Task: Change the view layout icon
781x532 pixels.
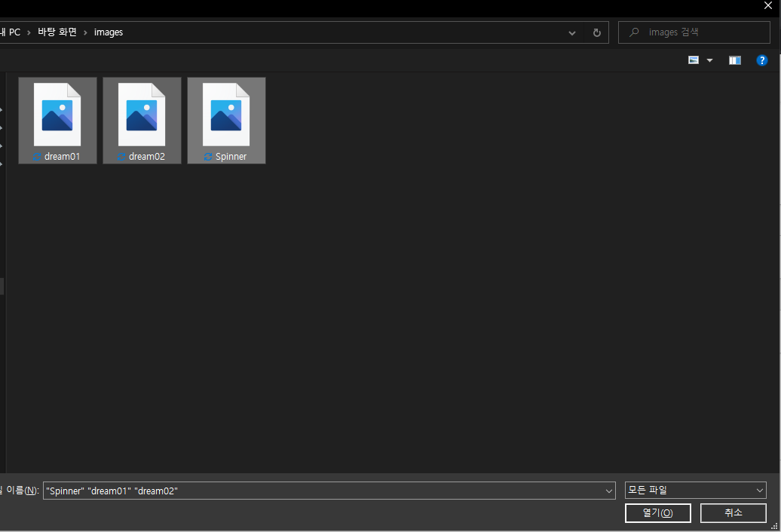Action: 694,60
